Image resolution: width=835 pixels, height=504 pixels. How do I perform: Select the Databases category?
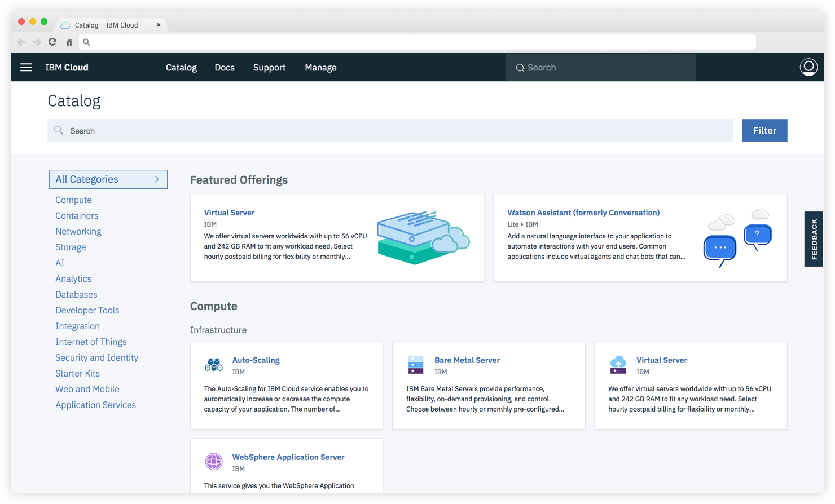pyautogui.click(x=76, y=294)
